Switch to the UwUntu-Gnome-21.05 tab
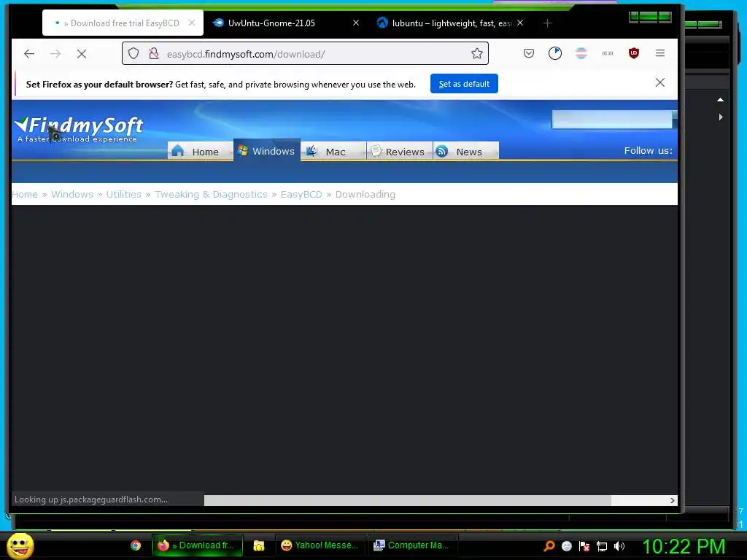Viewport: 747px width, 560px height. point(286,23)
